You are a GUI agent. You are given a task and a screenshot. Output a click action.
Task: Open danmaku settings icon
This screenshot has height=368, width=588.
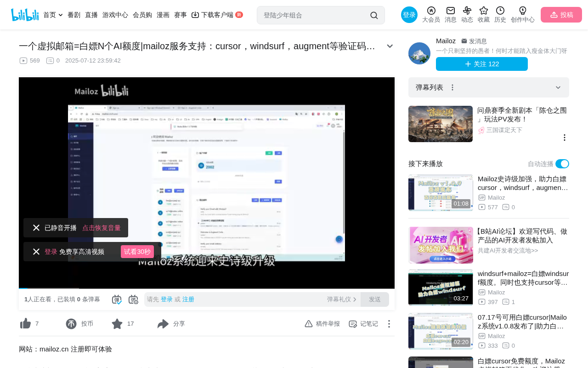tap(133, 299)
